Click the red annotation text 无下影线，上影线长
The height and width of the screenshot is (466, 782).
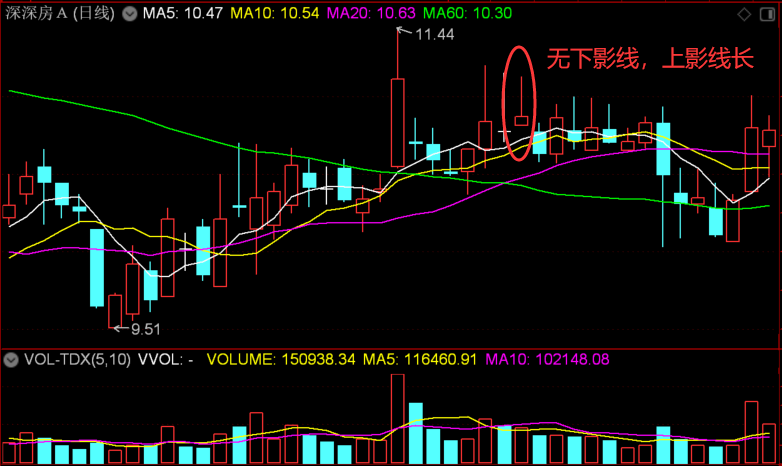pos(650,59)
